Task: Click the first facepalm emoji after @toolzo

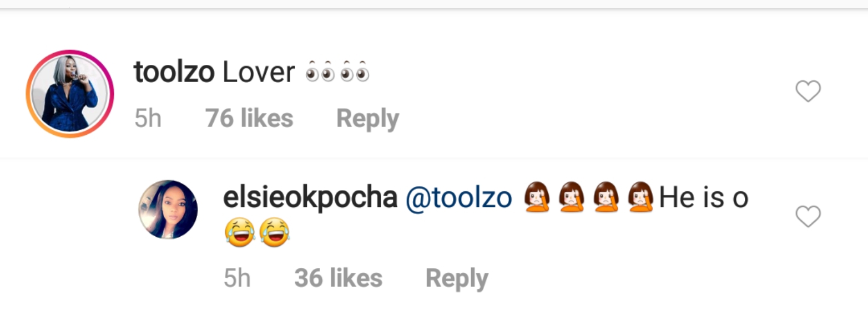Action: (x=536, y=197)
